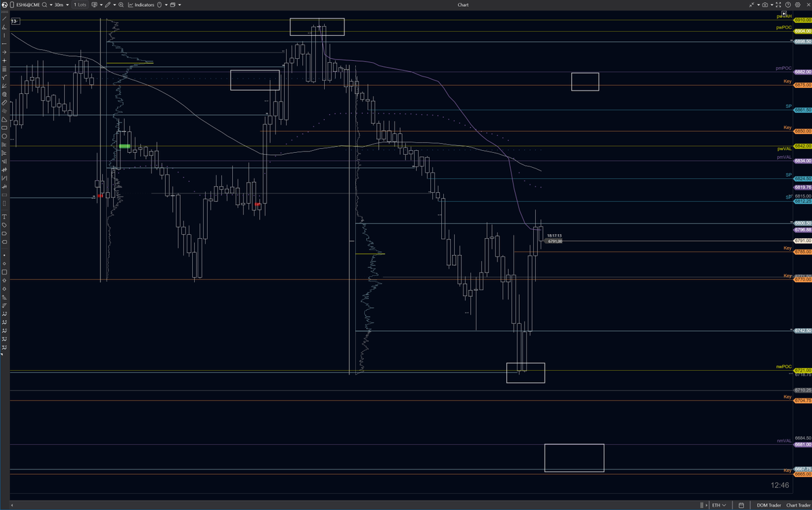This screenshot has width=812, height=510.
Task: Expand the dropdown next to the collapse arrows
Action: coord(759,5)
